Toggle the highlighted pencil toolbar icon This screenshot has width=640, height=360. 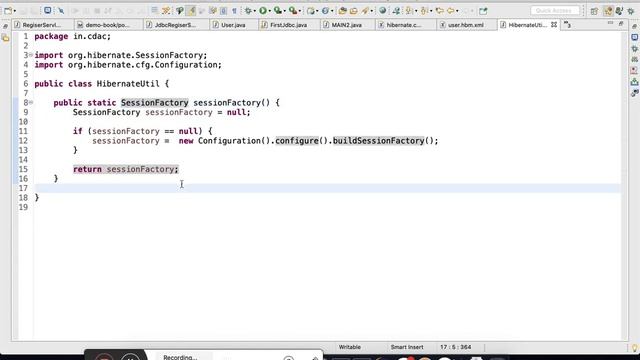191,11
